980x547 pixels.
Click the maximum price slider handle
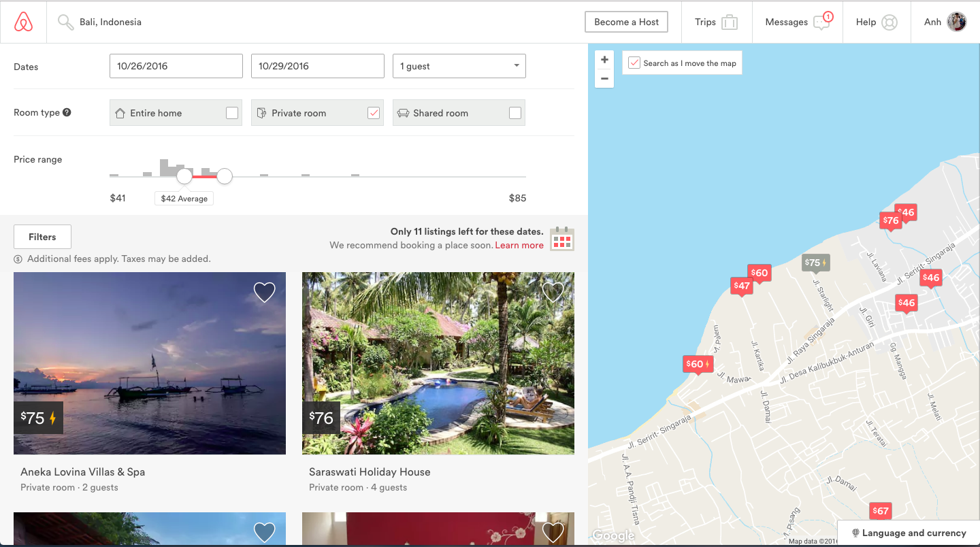225,177
